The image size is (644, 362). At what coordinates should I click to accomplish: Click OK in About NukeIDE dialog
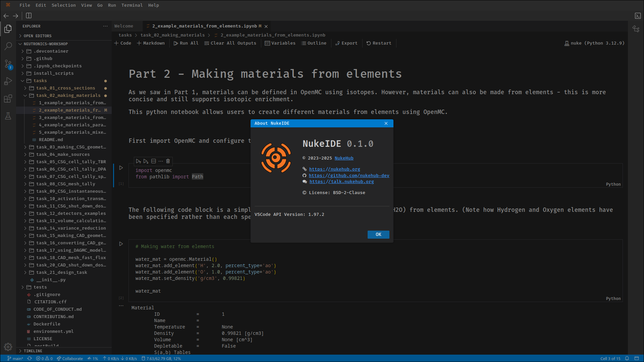coord(378,235)
